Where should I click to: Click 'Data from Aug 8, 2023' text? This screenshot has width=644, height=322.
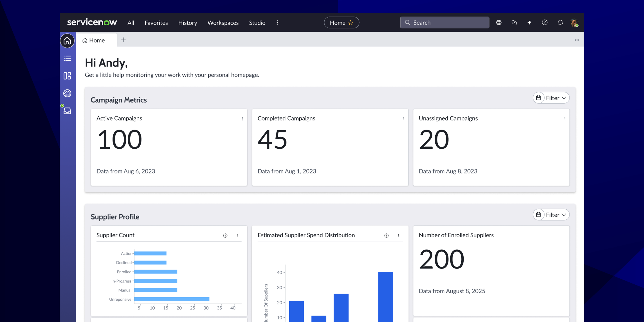coord(448,171)
